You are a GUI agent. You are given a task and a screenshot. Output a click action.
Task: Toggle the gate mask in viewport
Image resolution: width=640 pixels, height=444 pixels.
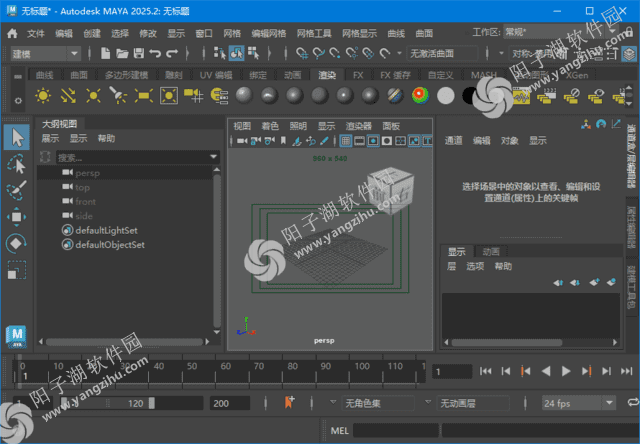pyautogui.click(x=387, y=141)
